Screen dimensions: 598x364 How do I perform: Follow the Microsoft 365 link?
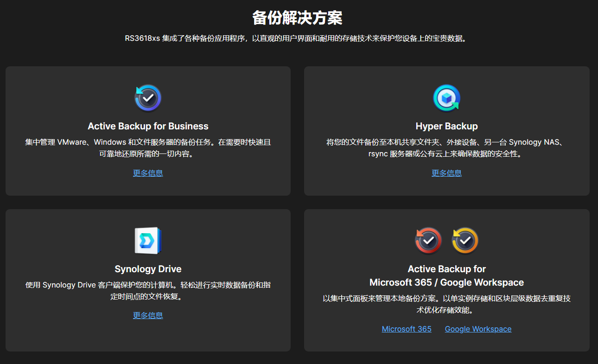(x=407, y=329)
